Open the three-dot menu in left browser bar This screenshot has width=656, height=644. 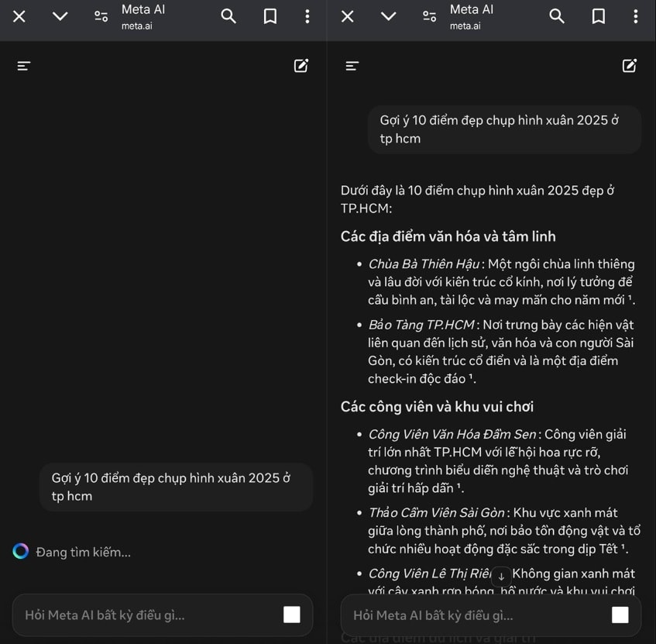pos(307,16)
